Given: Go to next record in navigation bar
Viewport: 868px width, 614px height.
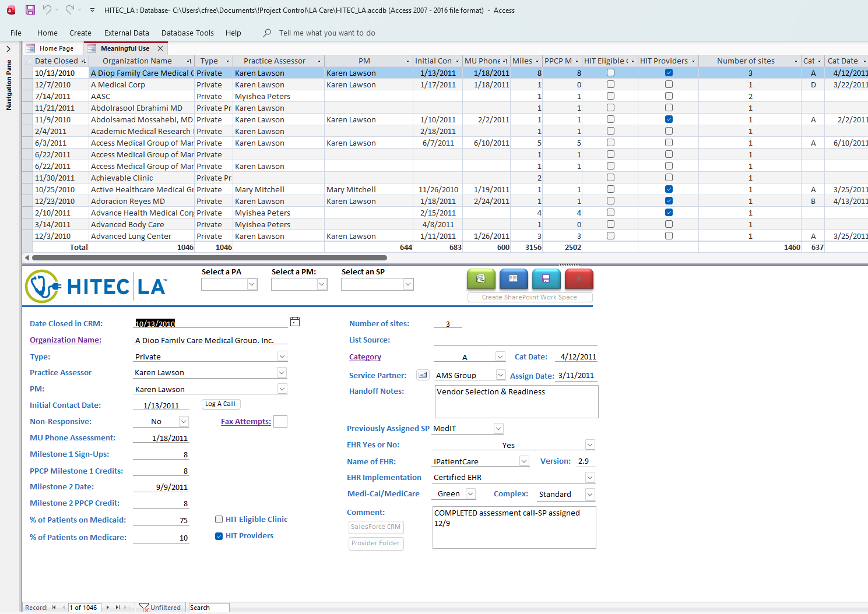Looking at the screenshot, I should coord(107,608).
